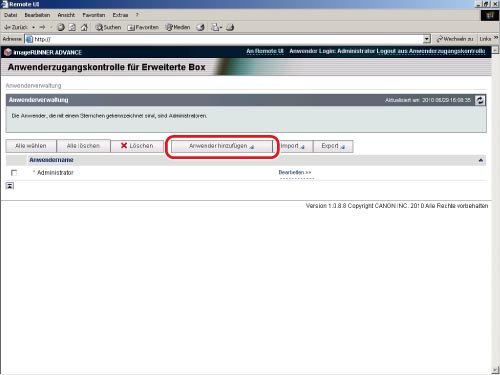The width and height of the screenshot is (500, 375).
Task: Click the browser Stop icon in toolbar
Action: click(61, 27)
